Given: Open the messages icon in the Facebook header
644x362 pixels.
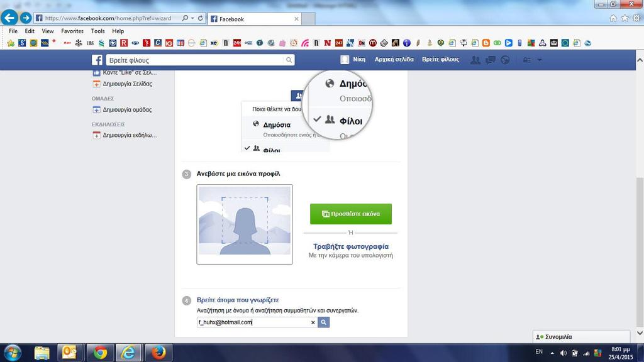Looking at the screenshot, I should (x=491, y=60).
